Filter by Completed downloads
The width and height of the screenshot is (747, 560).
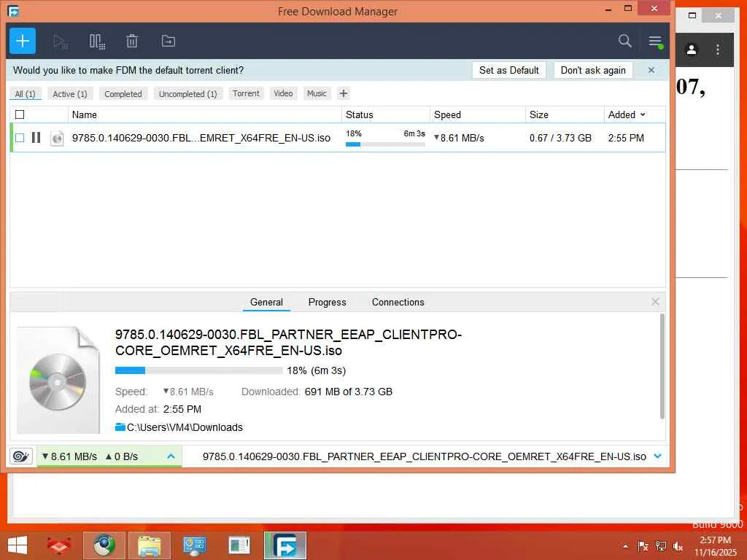coord(123,94)
